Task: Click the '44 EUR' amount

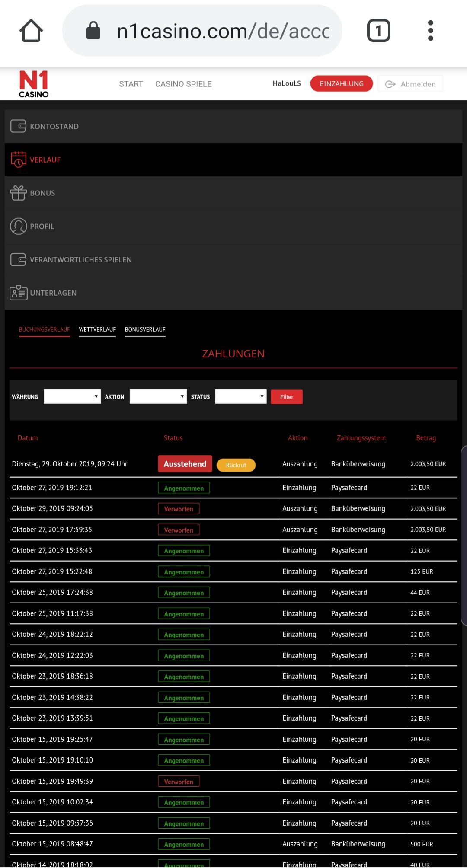Action: 420,593
